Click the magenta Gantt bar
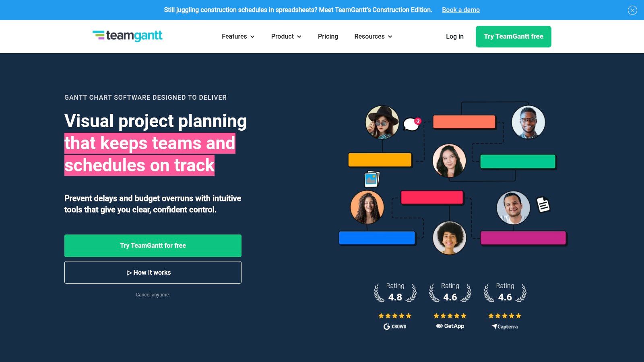The image size is (644, 362). click(x=523, y=238)
